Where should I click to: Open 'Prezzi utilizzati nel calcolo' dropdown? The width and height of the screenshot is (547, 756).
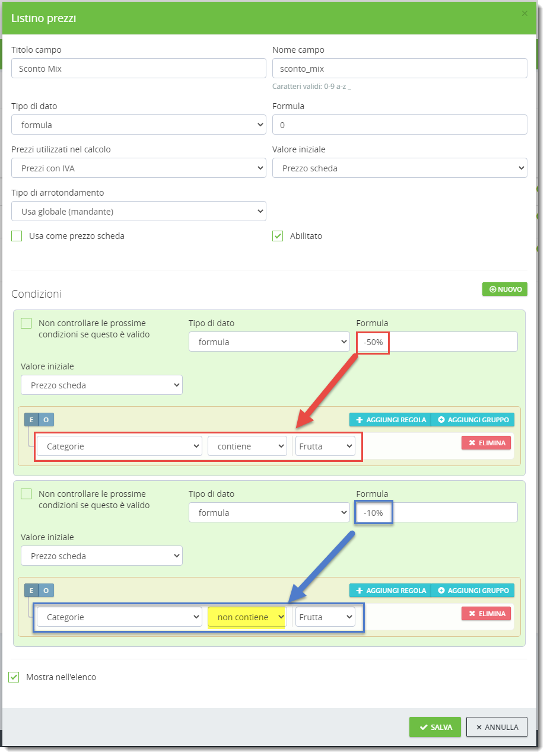pyautogui.click(x=138, y=168)
